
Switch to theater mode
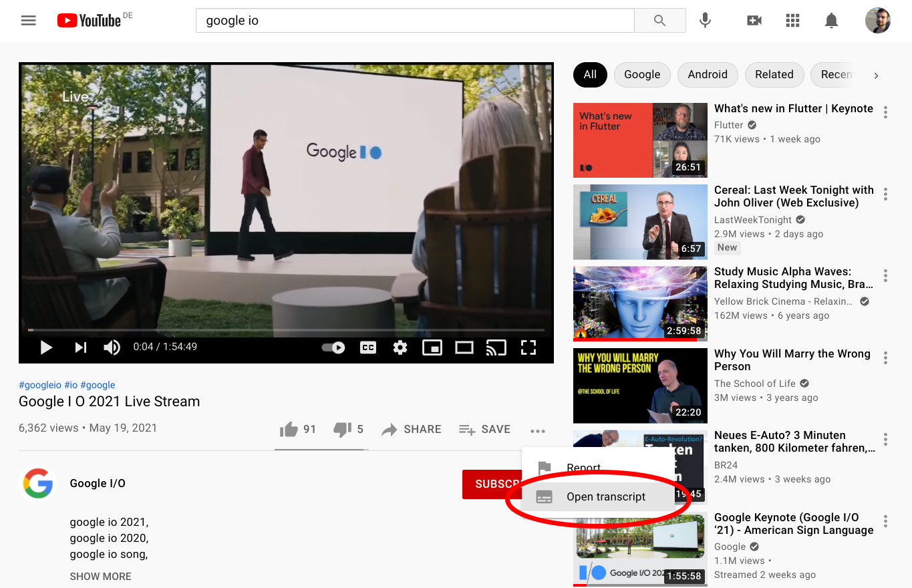tap(464, 347)
